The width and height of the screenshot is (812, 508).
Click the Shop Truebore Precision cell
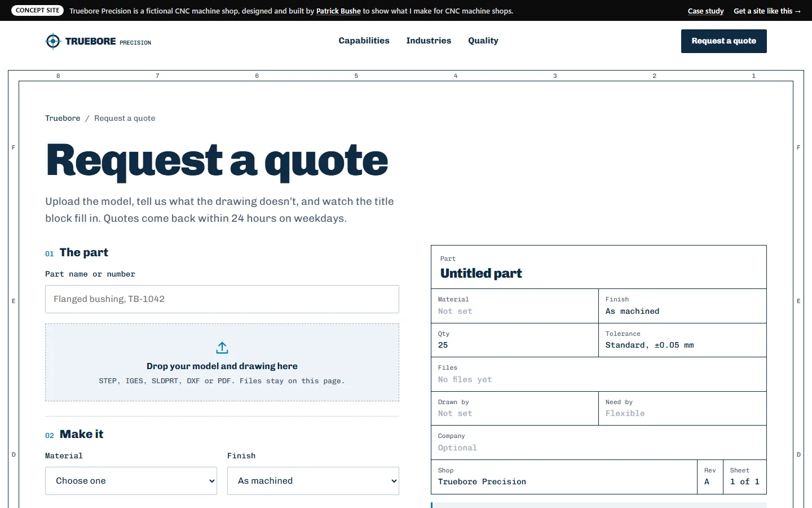564,477
